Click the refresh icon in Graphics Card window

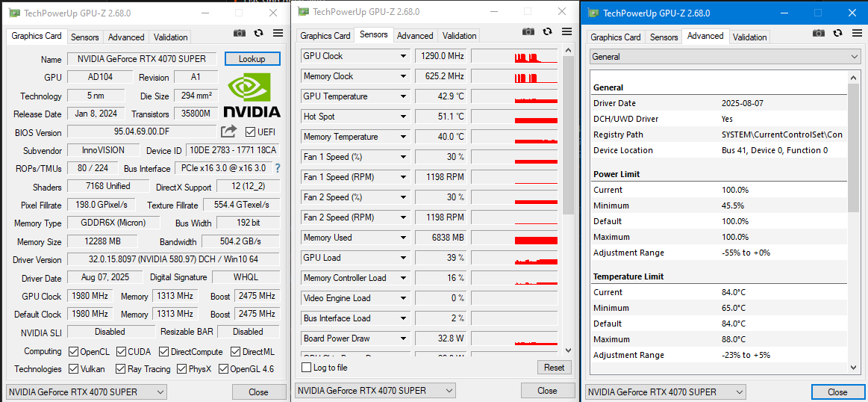pyautogui.click(x=258, y=34)
